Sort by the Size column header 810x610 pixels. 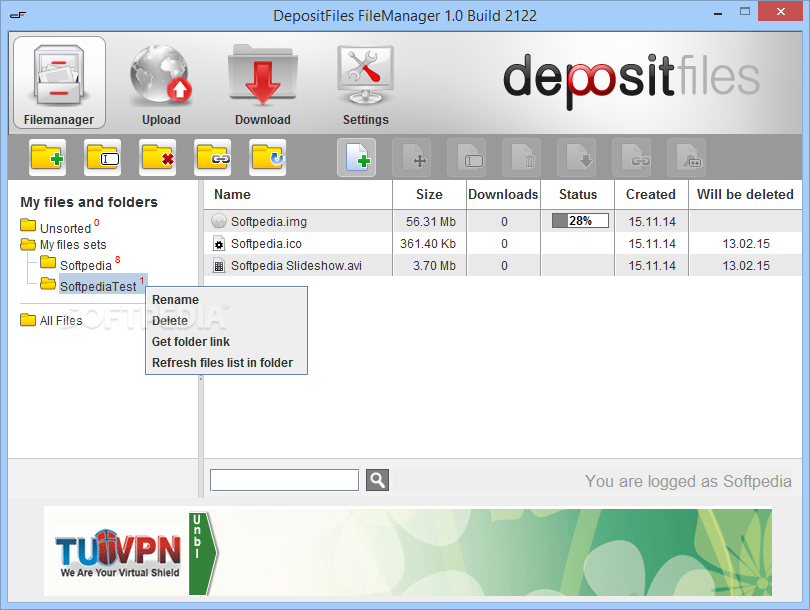click(429, 195)
